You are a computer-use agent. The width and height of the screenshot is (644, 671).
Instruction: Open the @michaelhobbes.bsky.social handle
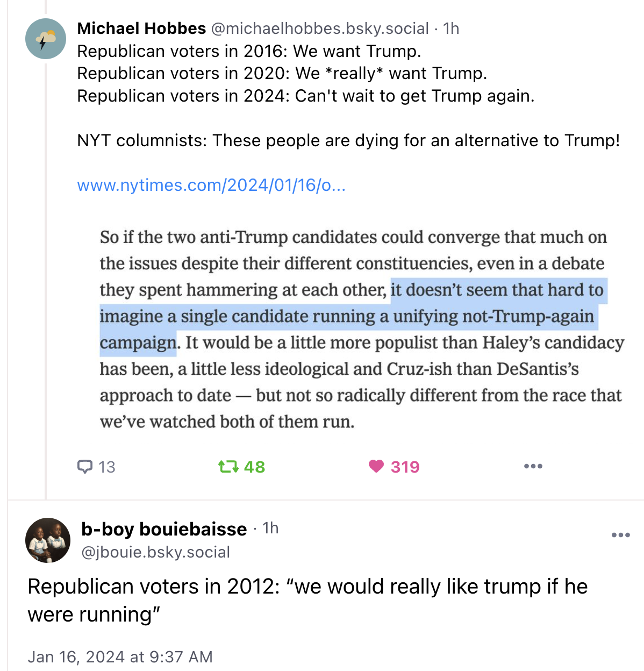pyautogui.click(x=320, y=28)
